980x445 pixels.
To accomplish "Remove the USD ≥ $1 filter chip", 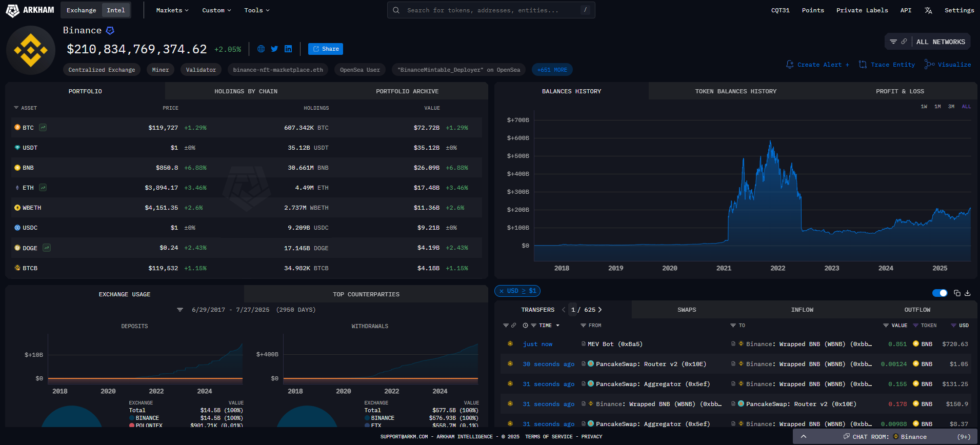I will click(501, 291).
